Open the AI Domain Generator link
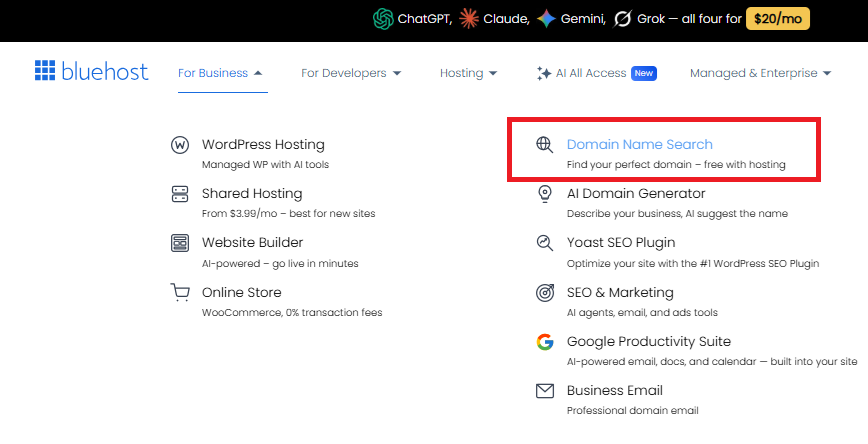 [636, 193]
